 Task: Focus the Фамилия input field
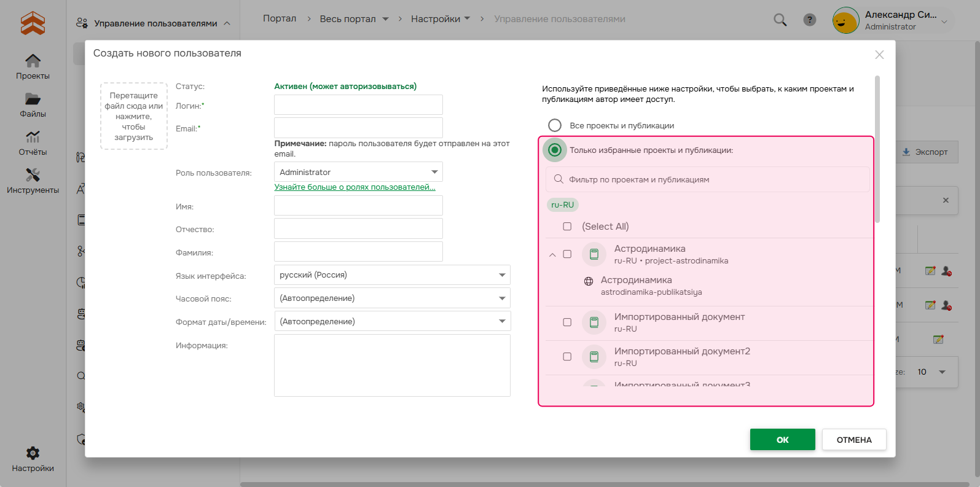(358, 252)
